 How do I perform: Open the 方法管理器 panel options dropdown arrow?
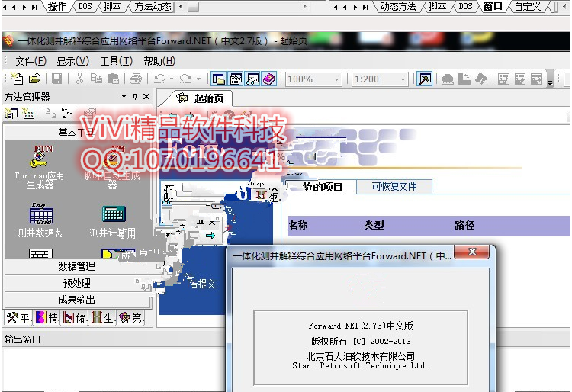(124, 97)
